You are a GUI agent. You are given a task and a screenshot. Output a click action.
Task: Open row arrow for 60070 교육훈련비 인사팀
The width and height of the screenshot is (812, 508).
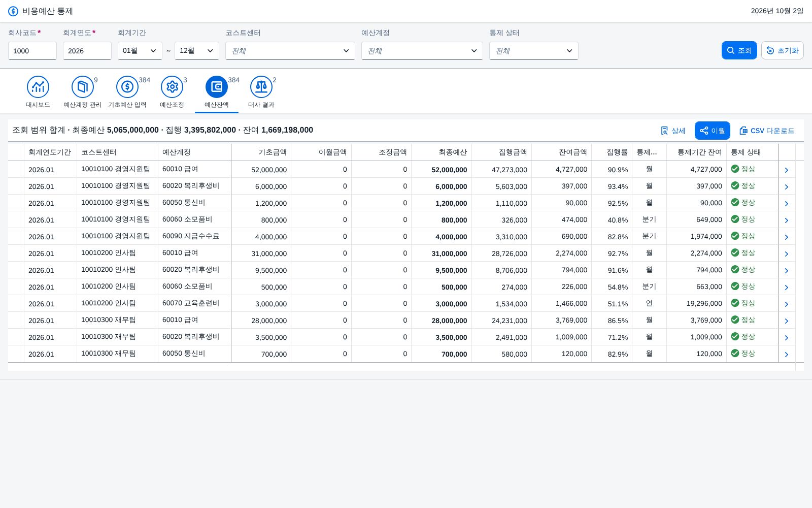787,304
